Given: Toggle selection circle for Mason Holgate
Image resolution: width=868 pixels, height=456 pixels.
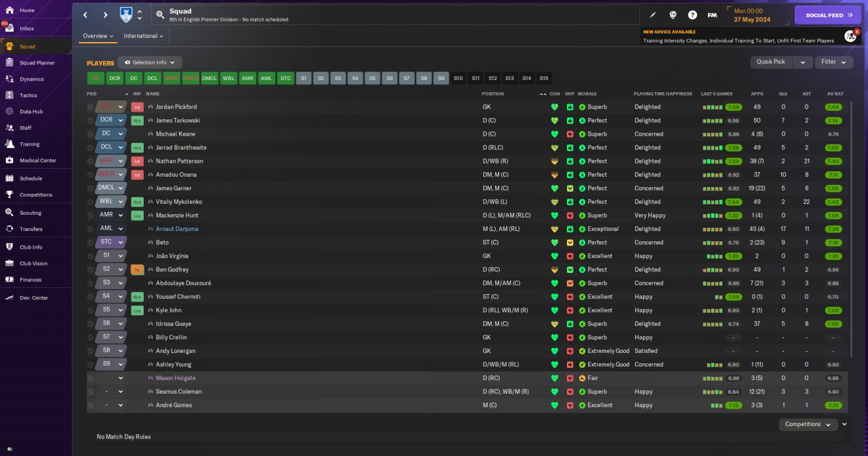Looking at the screenshot, I should (x=90, y=378).
